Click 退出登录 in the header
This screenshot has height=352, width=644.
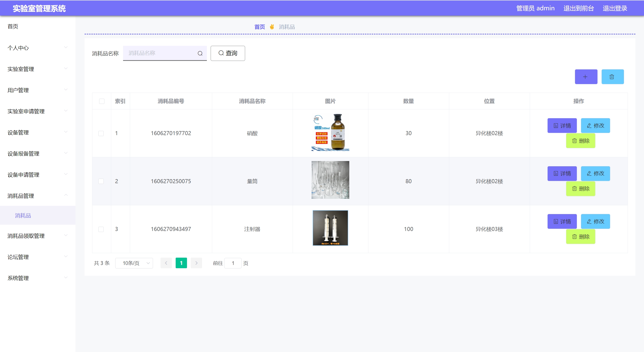615,8
